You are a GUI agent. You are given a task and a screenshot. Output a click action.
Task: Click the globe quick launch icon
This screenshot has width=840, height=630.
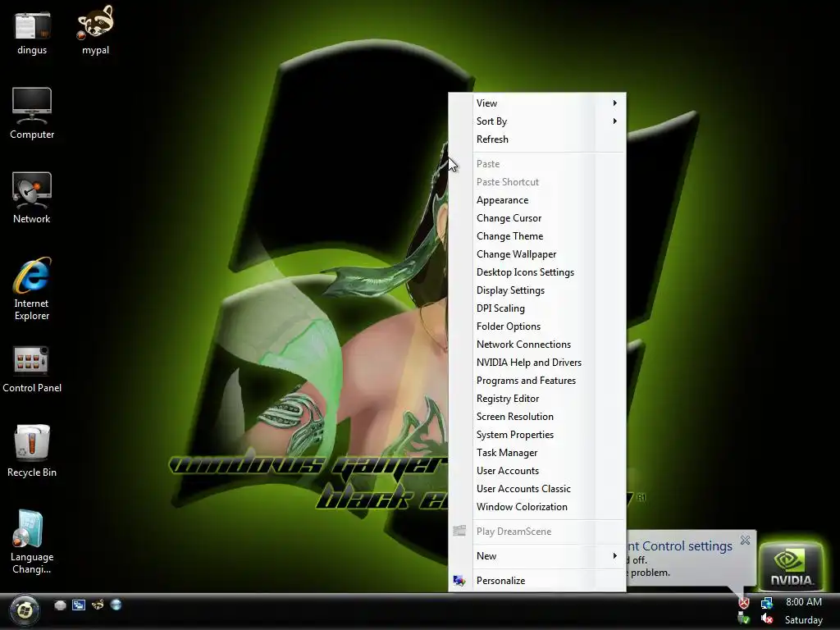point(116,605)
